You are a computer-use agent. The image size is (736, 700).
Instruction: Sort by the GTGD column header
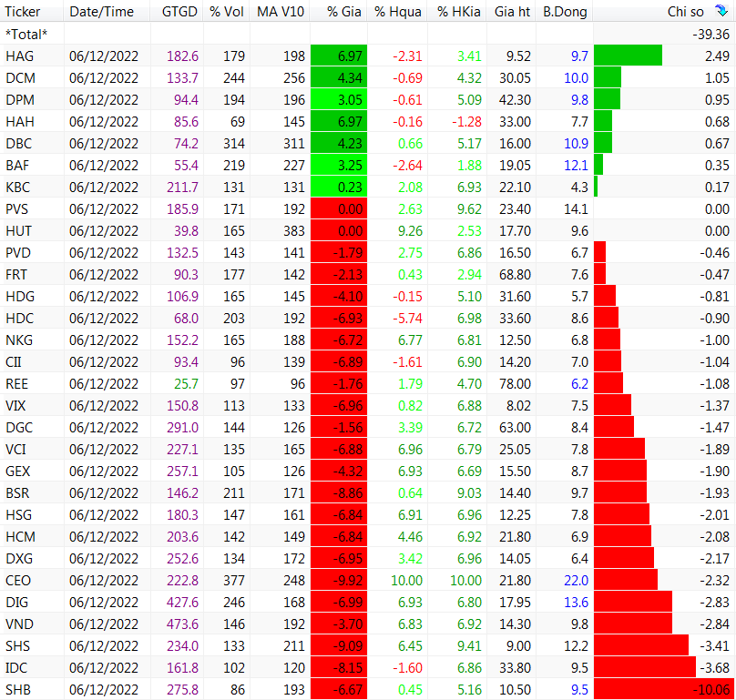[177, 11]
